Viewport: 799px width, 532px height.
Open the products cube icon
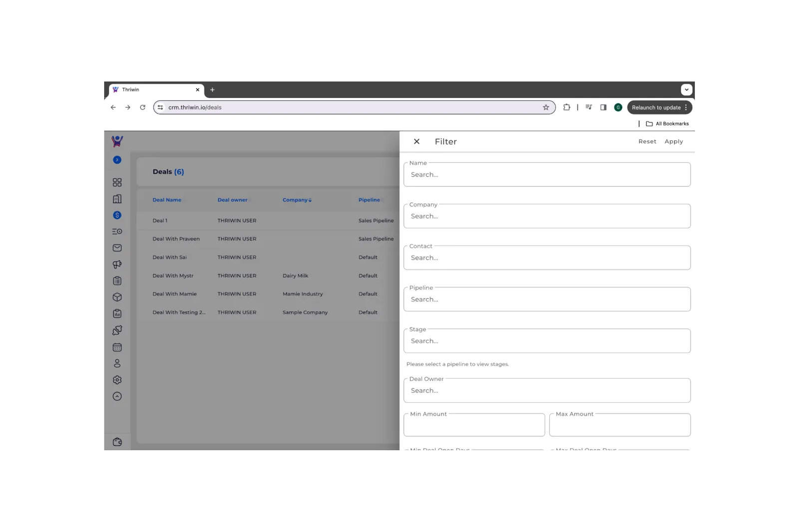[117, 297]
